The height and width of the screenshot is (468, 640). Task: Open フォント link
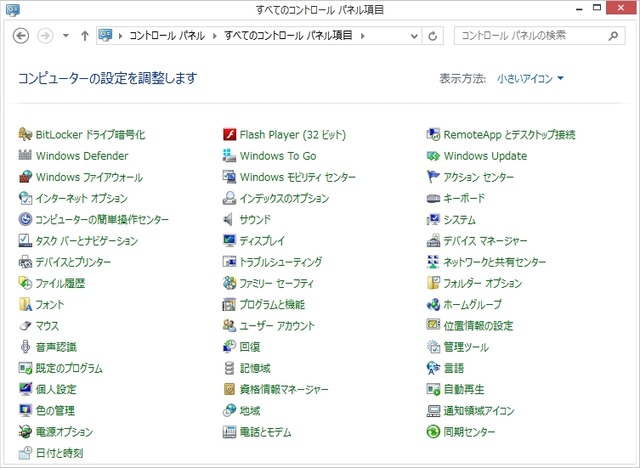50,304
